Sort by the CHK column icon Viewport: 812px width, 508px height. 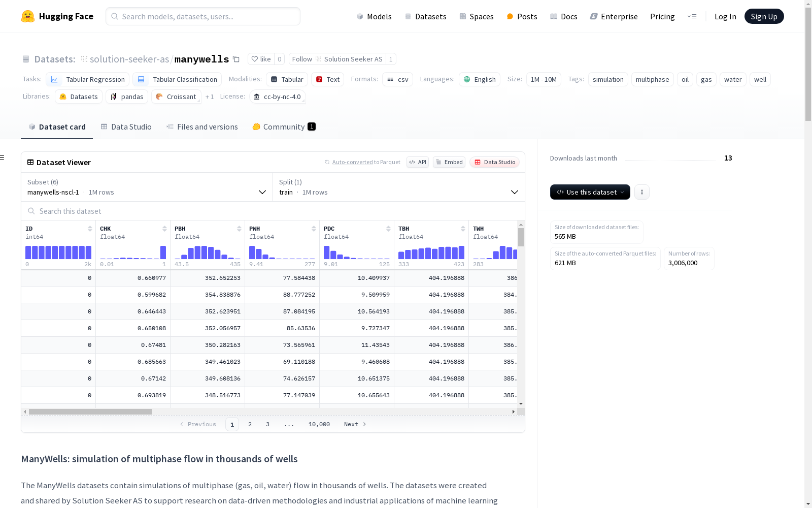point(164,229)
